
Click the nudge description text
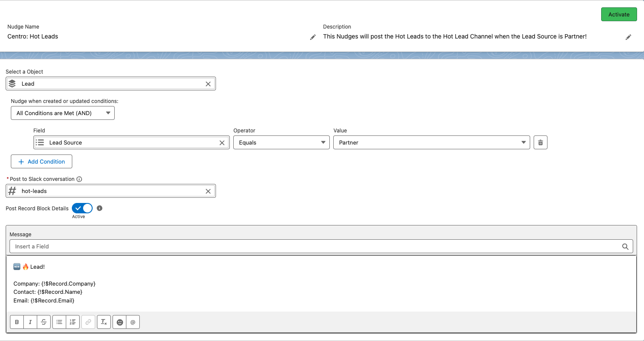455,36
